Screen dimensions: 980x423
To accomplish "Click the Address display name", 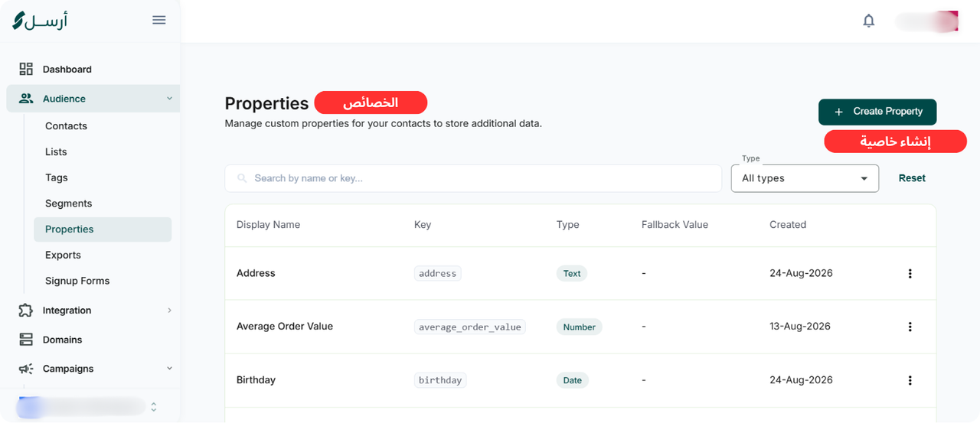I will point(256,273).
